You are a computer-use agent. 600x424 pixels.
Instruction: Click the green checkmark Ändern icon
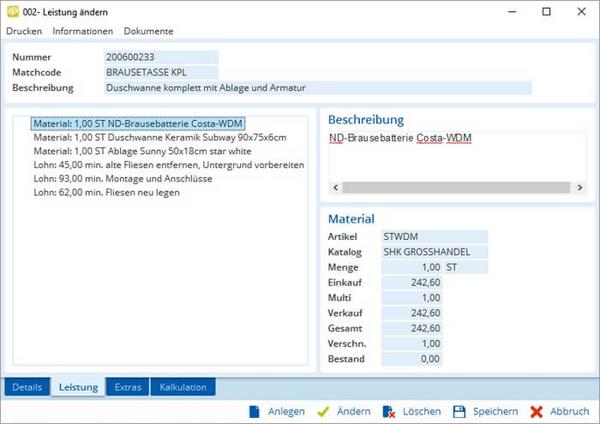pyautogui.click(x=323, y=411)
